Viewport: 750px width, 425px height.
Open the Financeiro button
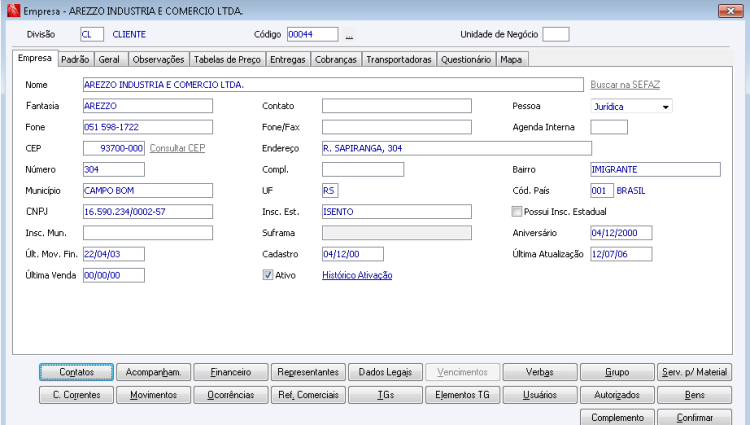pyautogui.click(x=231, y=372)
